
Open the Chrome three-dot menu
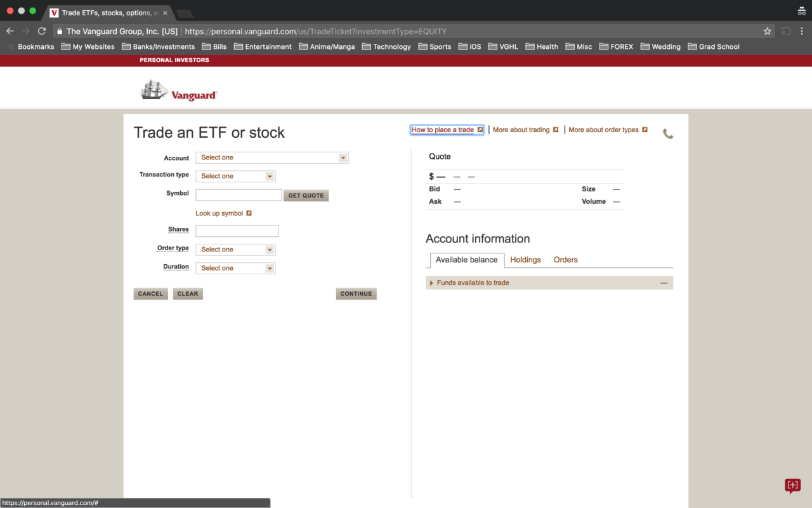802,31
